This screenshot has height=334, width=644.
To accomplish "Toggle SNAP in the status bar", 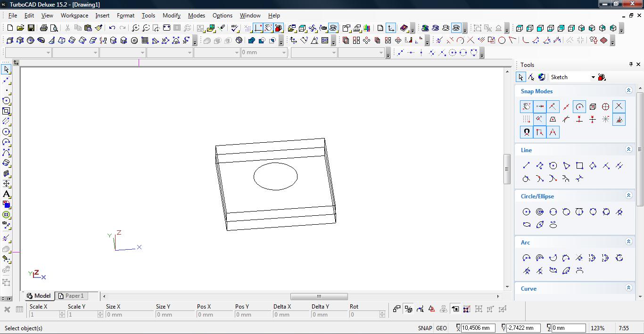I will click(424, 328).
